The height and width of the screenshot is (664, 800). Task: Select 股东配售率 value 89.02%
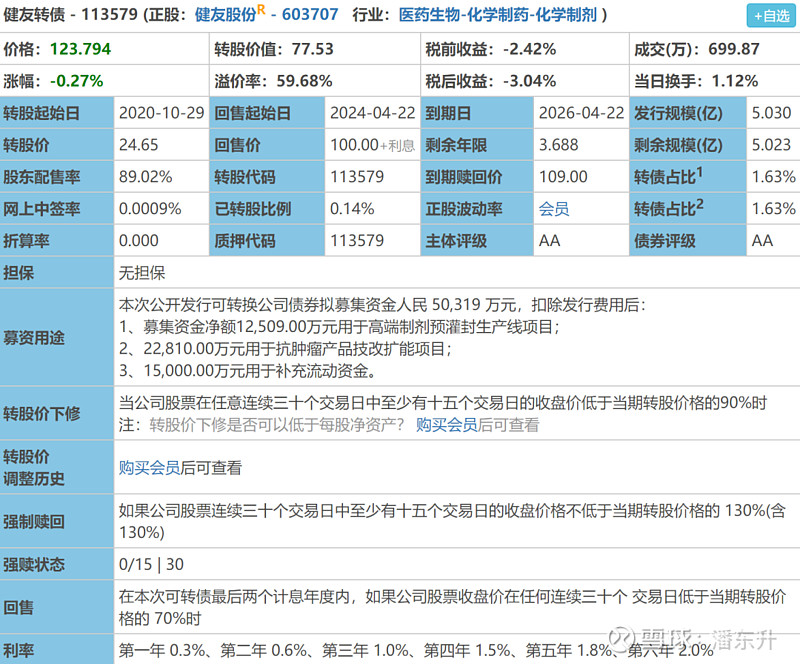coord(145,177)
